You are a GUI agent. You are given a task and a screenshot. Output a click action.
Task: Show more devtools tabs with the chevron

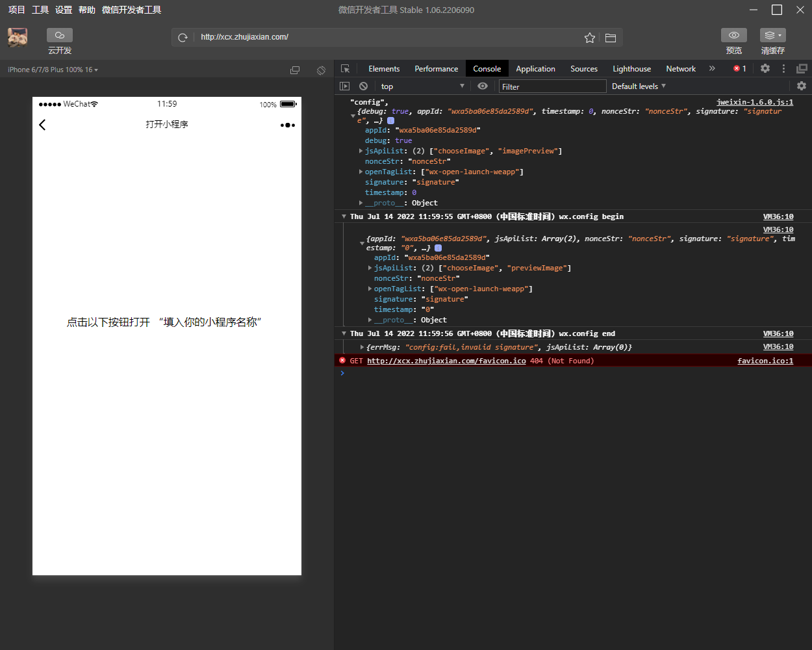(712, 68)
